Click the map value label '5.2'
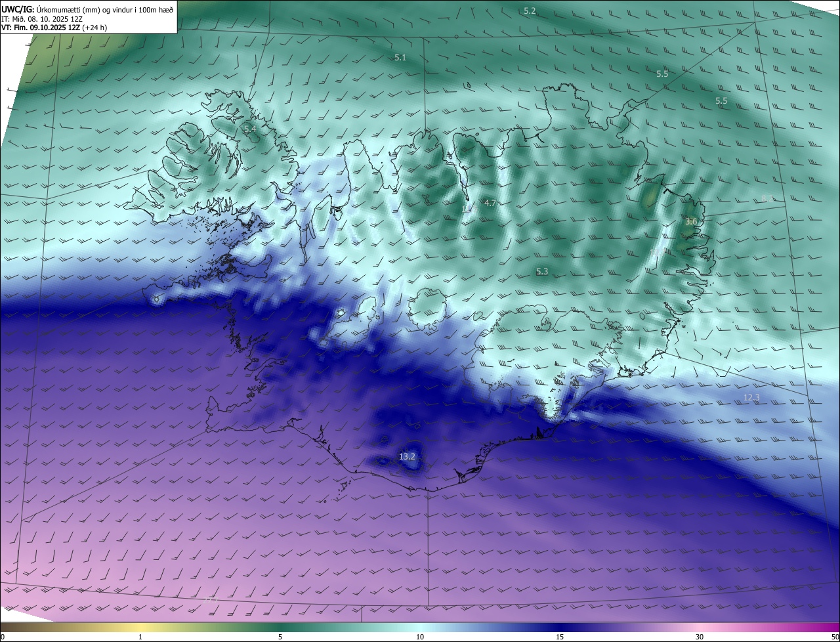This screenshot has width=840, height=642. [530, 11]
